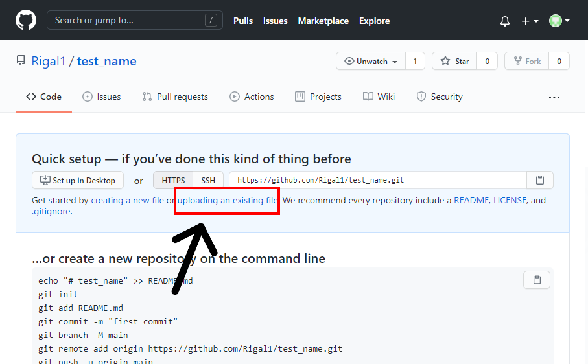Click the 'git commit -m "first commit"' line
This screenshot has width=588, height=364.
(x=108, y=321)
